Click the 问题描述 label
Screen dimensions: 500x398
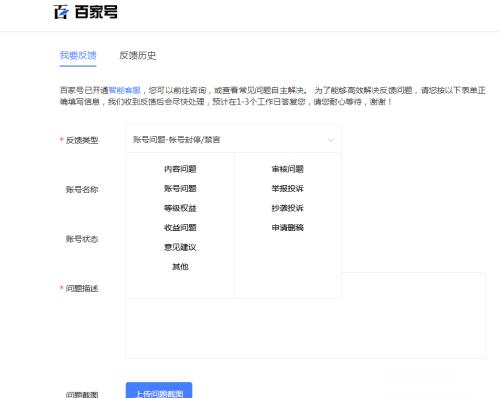pos(82,289)
